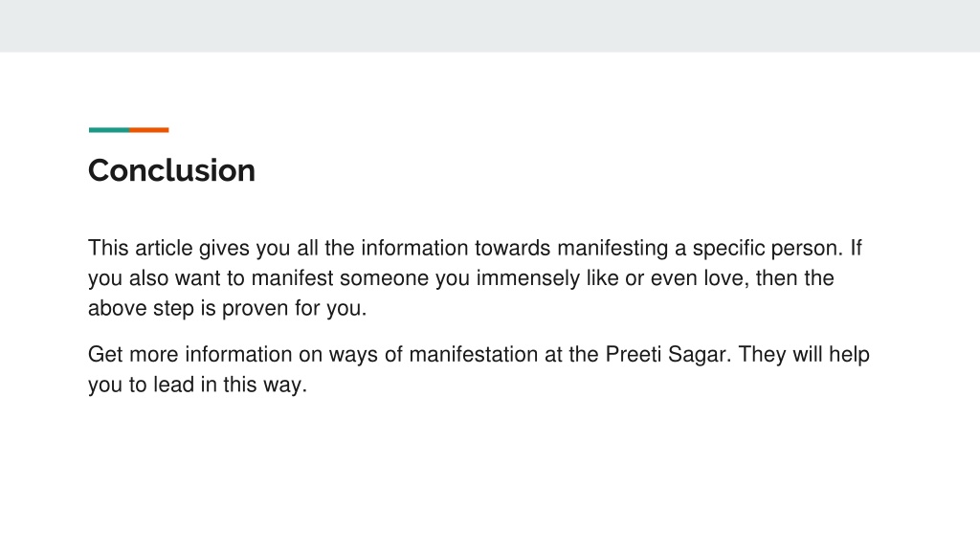
Task: Click the teal segment of accent bar
Action: (x=109, y=130)
